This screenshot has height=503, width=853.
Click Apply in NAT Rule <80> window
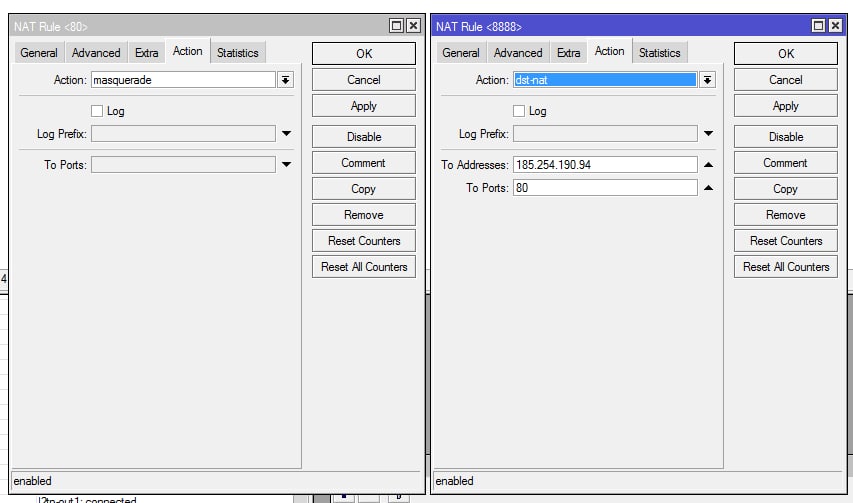click(x=364, y=106)
